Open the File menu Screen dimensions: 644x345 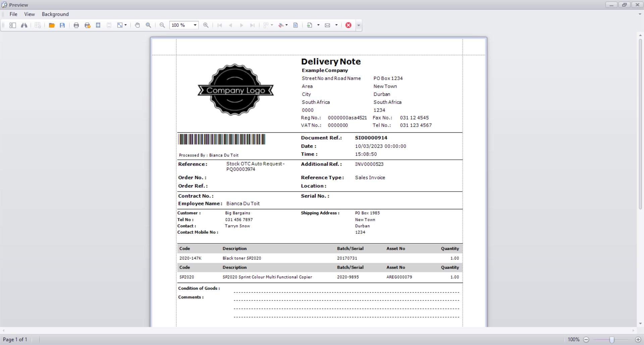[13, 14]
